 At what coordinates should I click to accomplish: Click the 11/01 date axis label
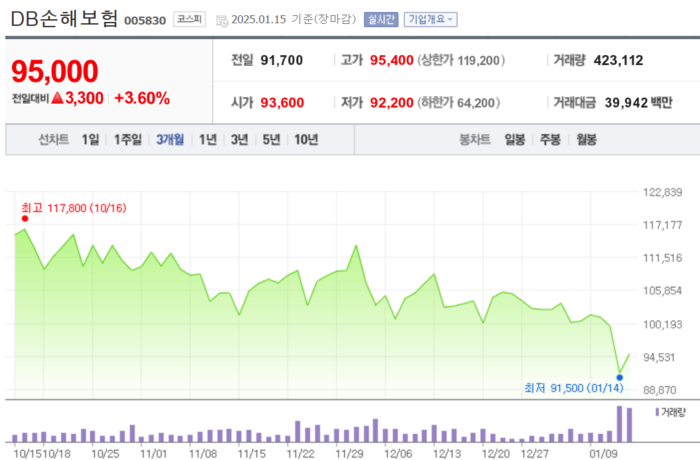click(x=154, y=454)
